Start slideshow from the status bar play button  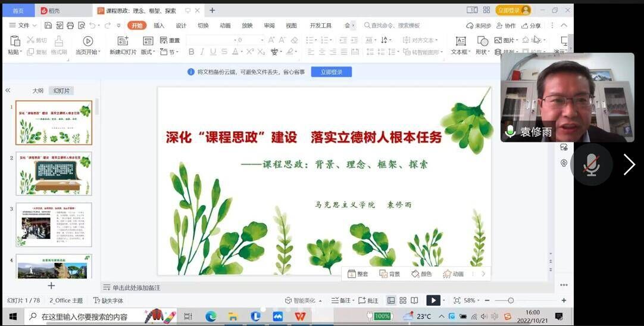pyautogui.click(x=433, y=300)
